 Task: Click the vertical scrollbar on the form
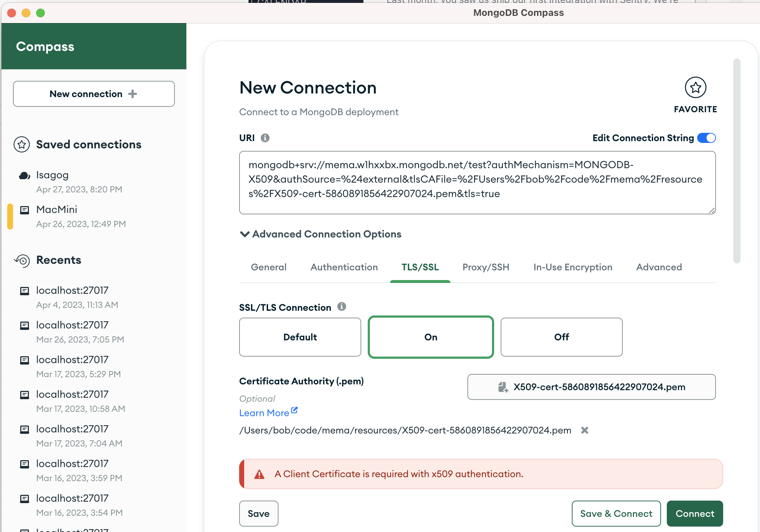[x=737, y=161]
